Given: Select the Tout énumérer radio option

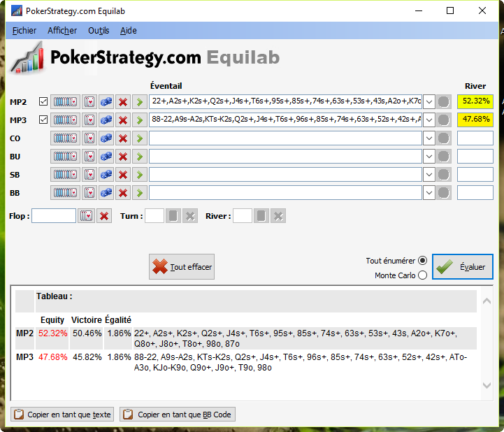Looking at the screenshot, I should 423,261.
